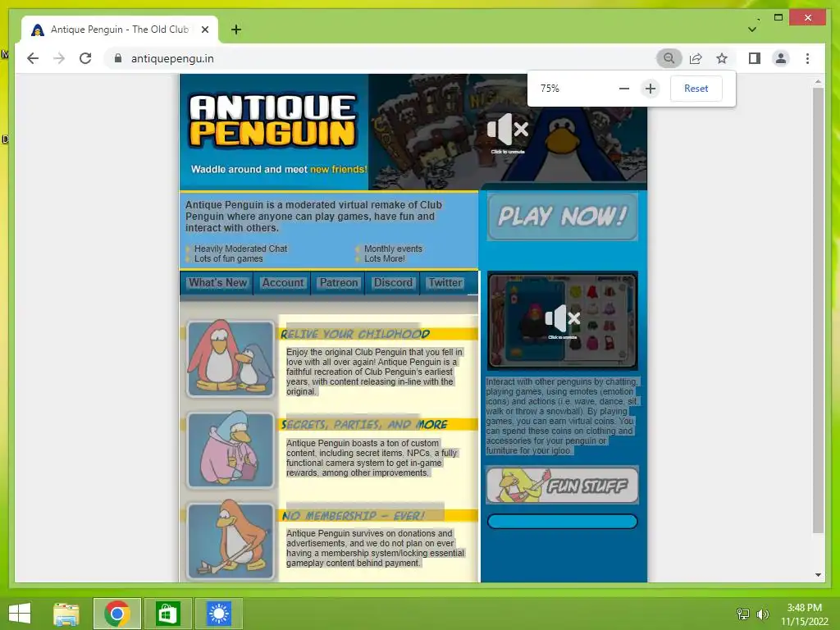Open a new tab with plus button
Viewport: 840px width, 630px height.
point(235,30)
